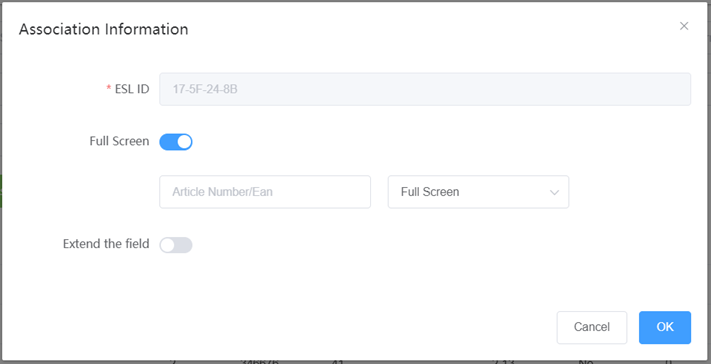
Task: Click the Extend the field label
Action: [x=106, y=244]
